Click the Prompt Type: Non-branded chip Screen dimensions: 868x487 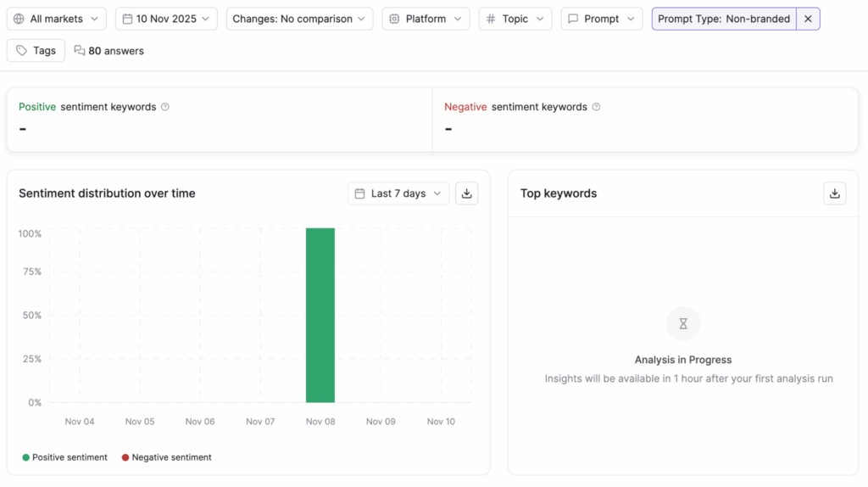tap(723, 19)
